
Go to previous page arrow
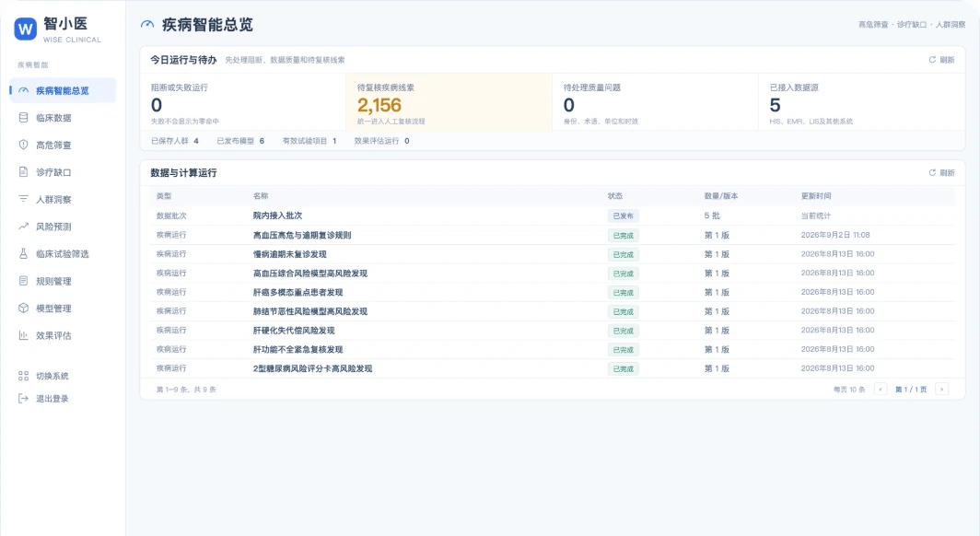881,390
